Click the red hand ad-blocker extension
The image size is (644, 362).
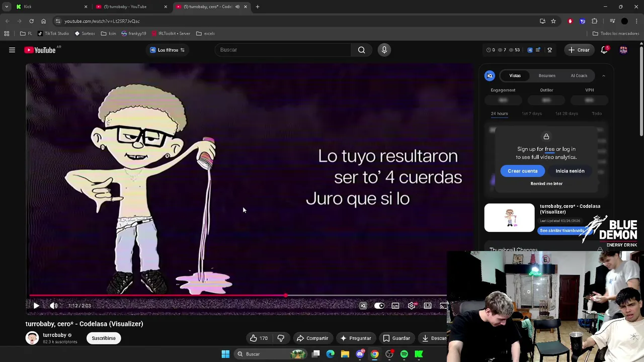[570, 21]
